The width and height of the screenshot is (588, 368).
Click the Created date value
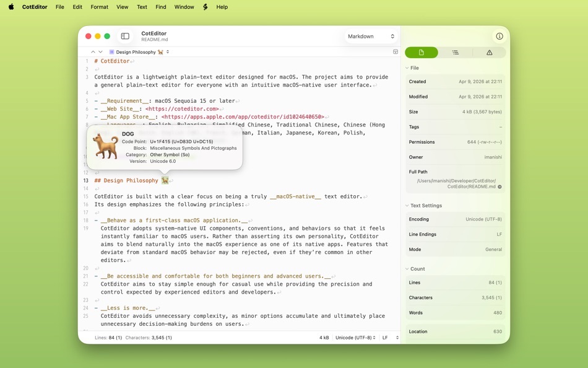point(480,82)
